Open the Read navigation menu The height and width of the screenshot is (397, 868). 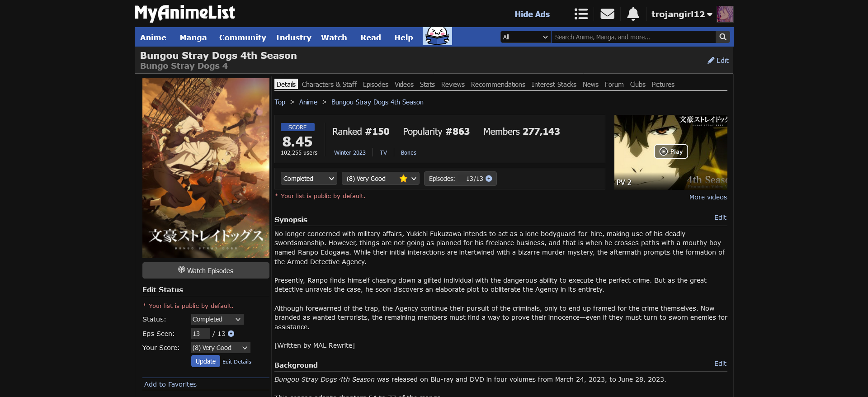(x=371, y=38)
